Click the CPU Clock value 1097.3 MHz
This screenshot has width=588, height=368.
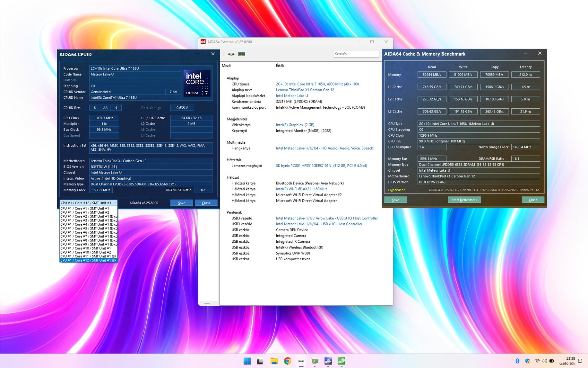104,118
